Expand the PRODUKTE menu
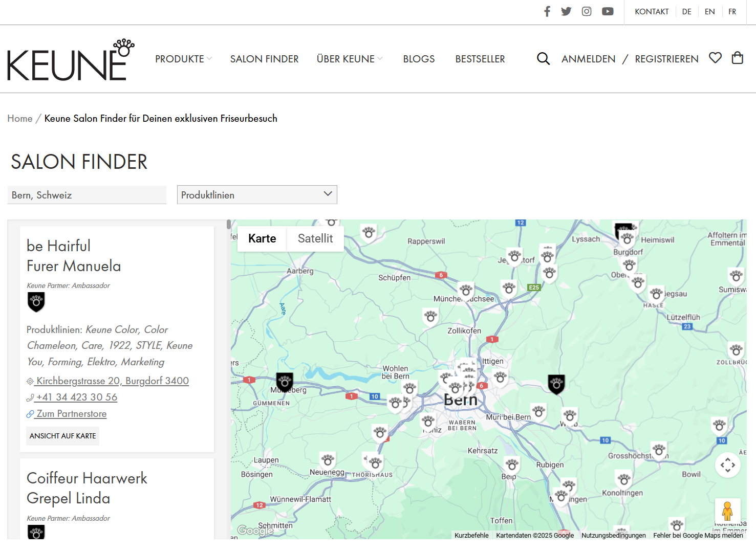The width and height of the screenshot is (756, 553). 183,59
